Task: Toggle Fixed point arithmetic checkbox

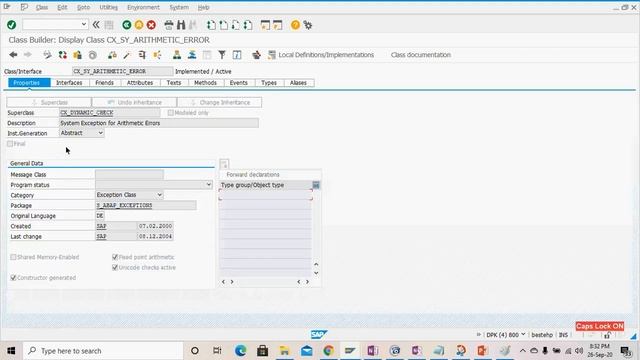Action: tap(115, 257)
